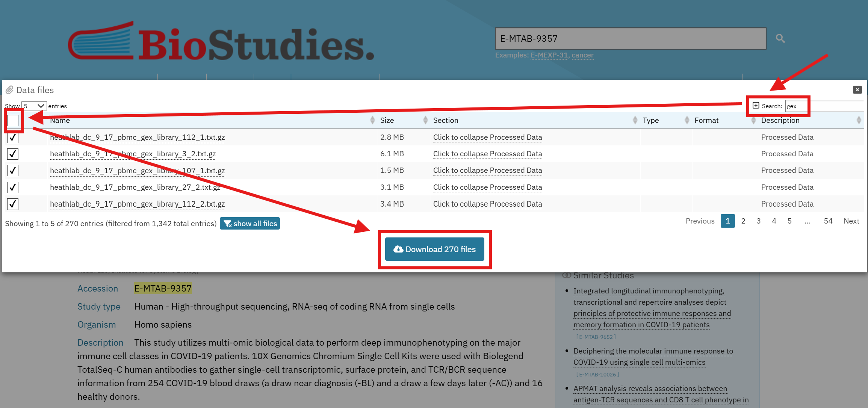Click the Description column sort arrows
Screen dimensions: 868x408
pyautogui.click(x=858, y=120)
